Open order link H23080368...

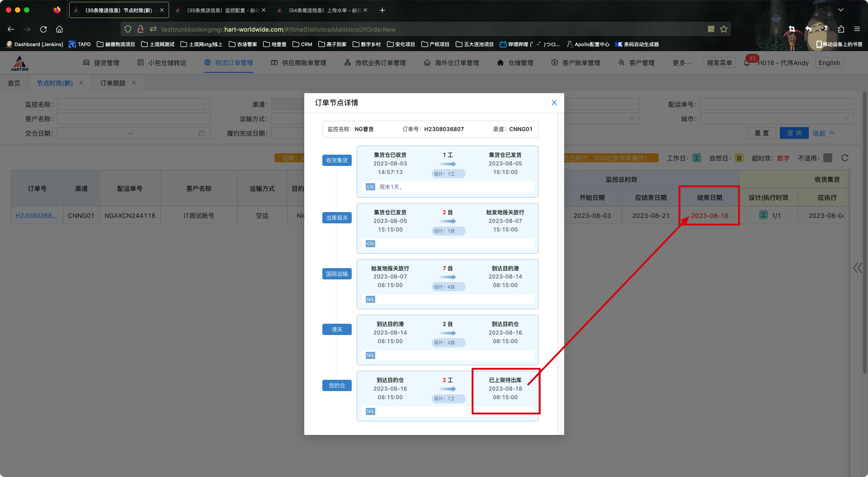[x=36, y=216]
